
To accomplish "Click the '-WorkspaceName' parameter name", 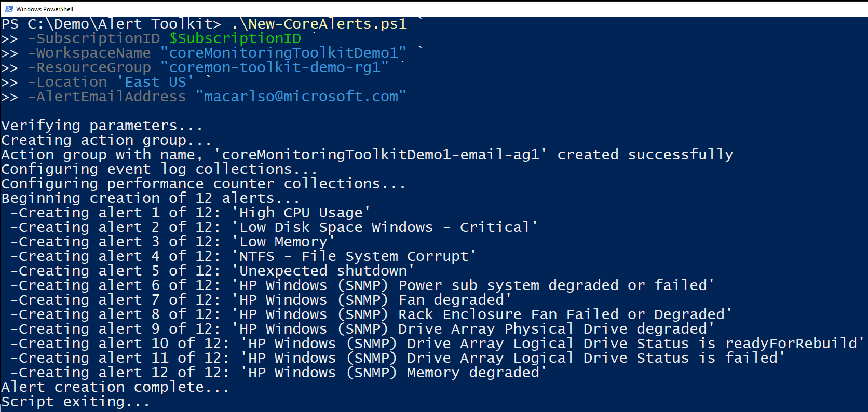I will (x=89, y=53).
